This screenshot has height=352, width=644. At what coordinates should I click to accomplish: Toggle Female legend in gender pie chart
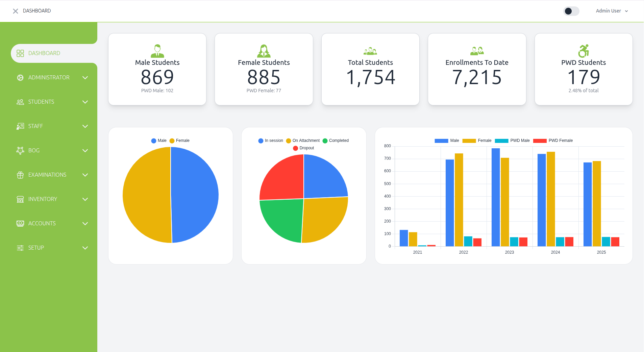pyautogui.click(x=179, y=141)
